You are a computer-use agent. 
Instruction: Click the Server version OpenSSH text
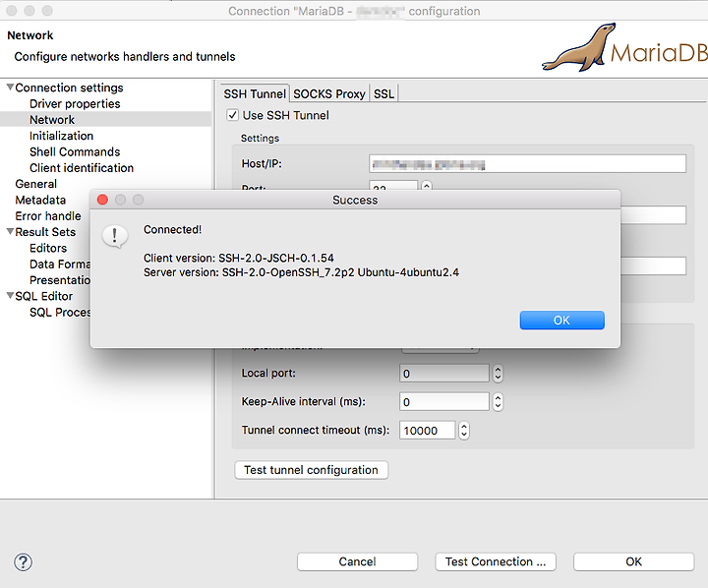(x=301, y=272)
